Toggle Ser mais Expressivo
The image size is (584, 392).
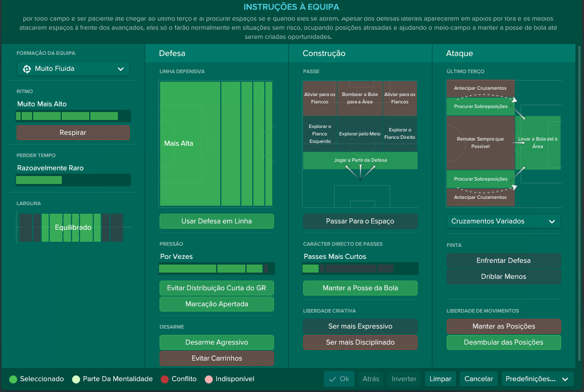pos(360,326)
